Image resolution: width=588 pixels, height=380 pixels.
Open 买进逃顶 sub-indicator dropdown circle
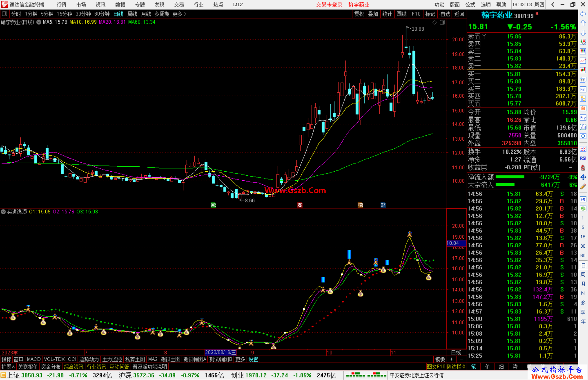3,212
